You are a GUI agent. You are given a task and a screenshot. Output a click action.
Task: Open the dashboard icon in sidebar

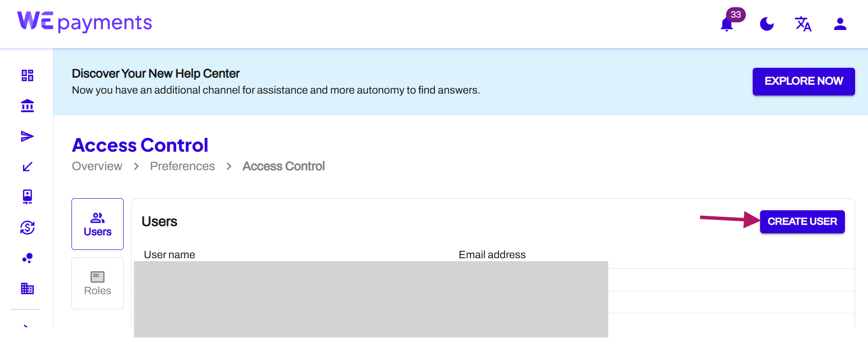pyautogui.click(x=27, y=75)
